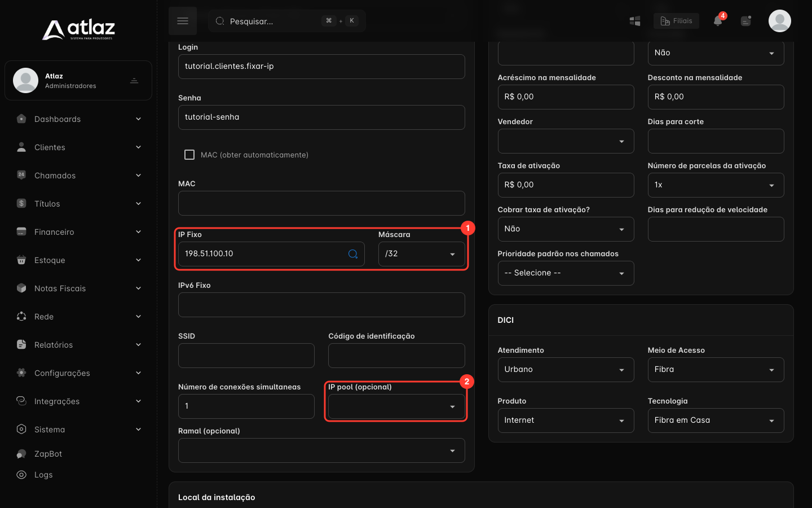The height and width of the screenshot is (508, 812).
Task: Open the Ramal (opcional) dropdown
Action: (x=321, y=450)
